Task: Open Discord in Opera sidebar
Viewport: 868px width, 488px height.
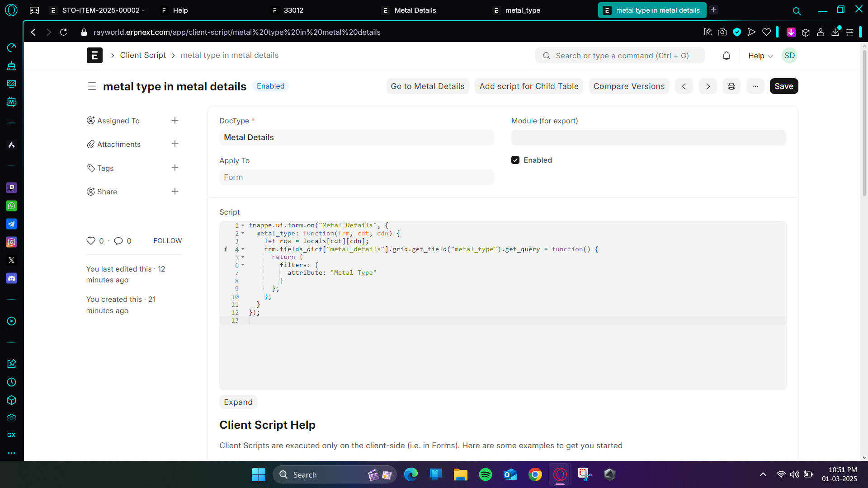Action: point(12,278)
